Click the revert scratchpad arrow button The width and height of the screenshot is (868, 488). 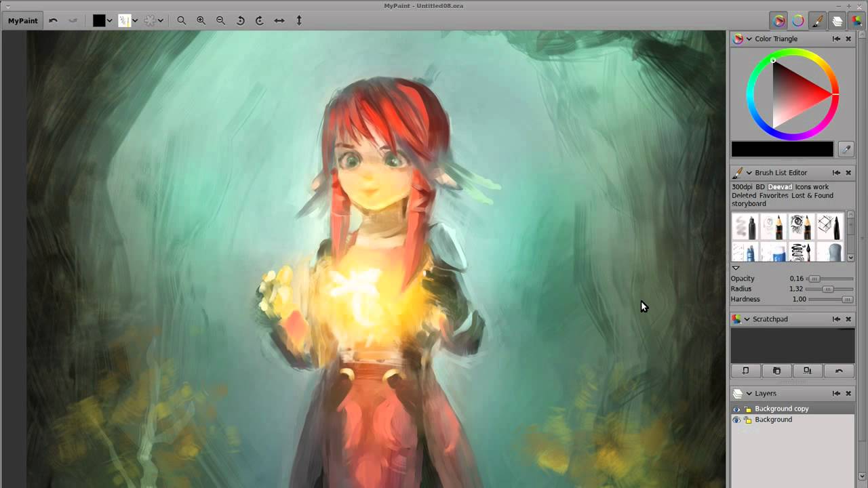click(x=839, y=371)
